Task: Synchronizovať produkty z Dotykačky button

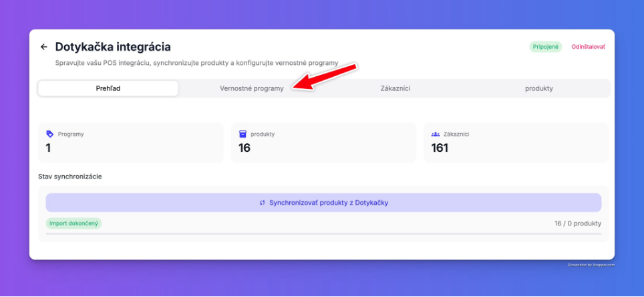Action: coord(323,203)
